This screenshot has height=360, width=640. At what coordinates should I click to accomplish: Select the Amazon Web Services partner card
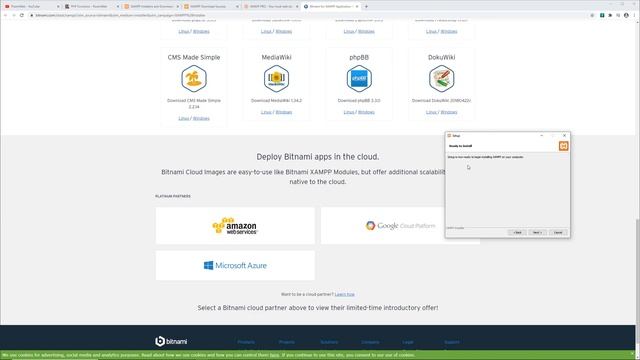tap(235, 226)
